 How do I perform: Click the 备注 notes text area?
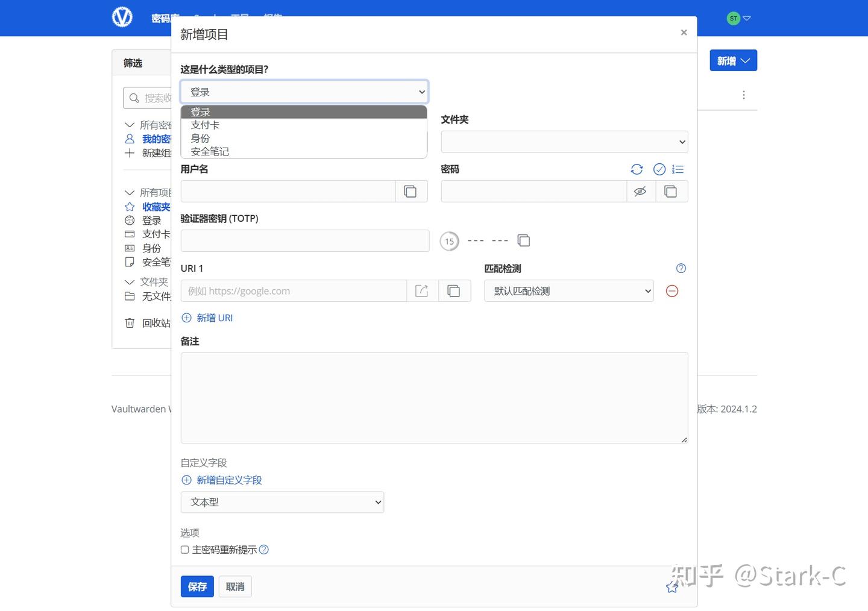(x=434, y=398)
